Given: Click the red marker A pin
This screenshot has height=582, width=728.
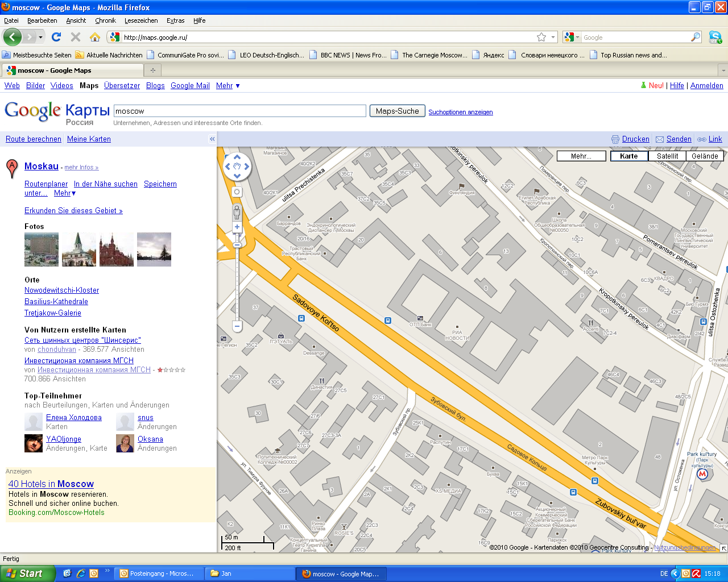Looking at the screenshot, I should pos(12,169).
